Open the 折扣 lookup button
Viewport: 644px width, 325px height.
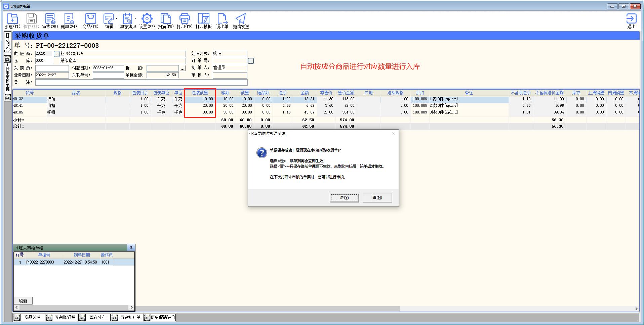click(x=183, y=68)
